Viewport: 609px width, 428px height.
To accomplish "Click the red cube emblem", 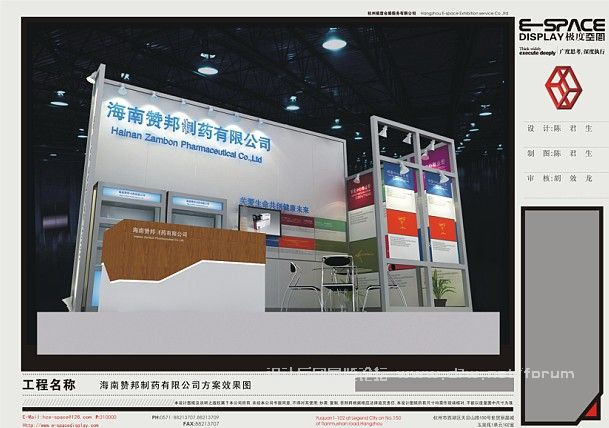I will (563, 87).
